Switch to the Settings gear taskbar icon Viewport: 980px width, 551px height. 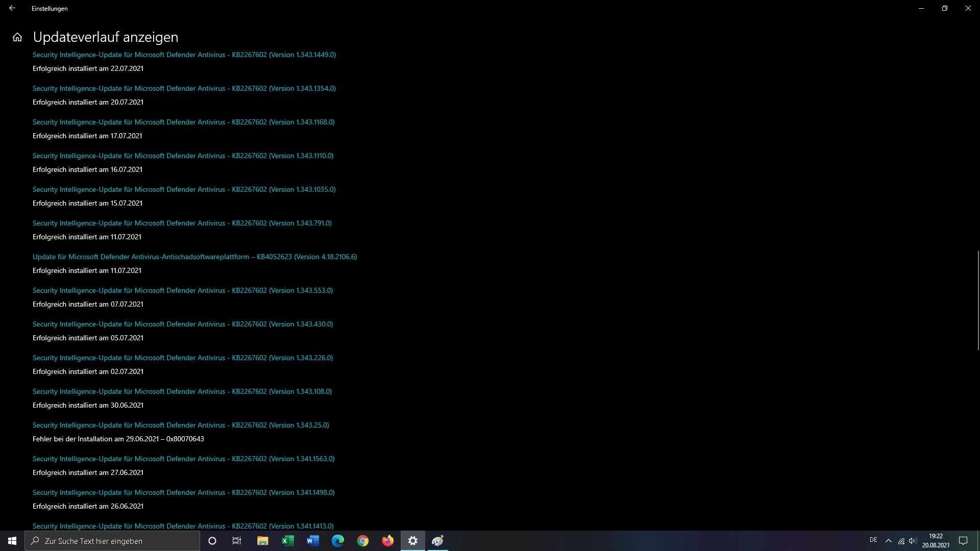pos(412,541)
